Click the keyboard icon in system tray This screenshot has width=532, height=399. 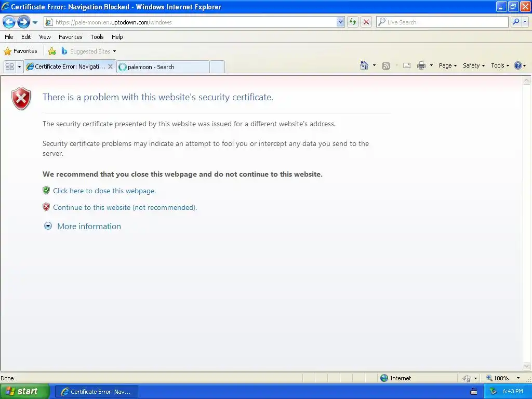[x=474, y=392]
